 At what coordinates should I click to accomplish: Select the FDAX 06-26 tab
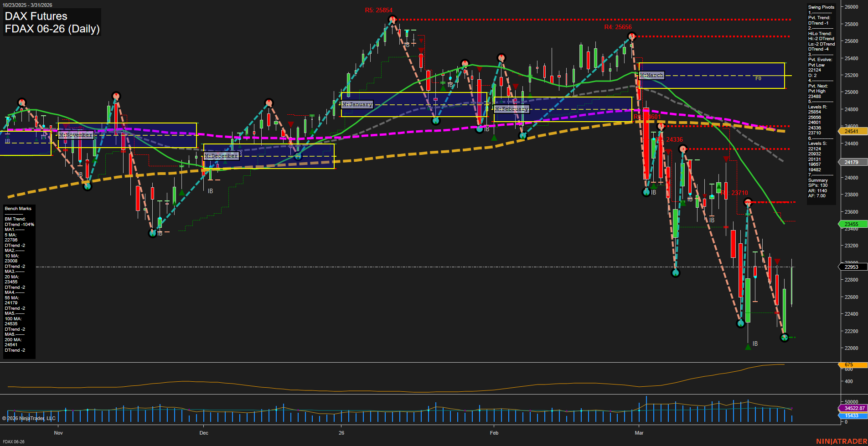[x=14, y=441]
